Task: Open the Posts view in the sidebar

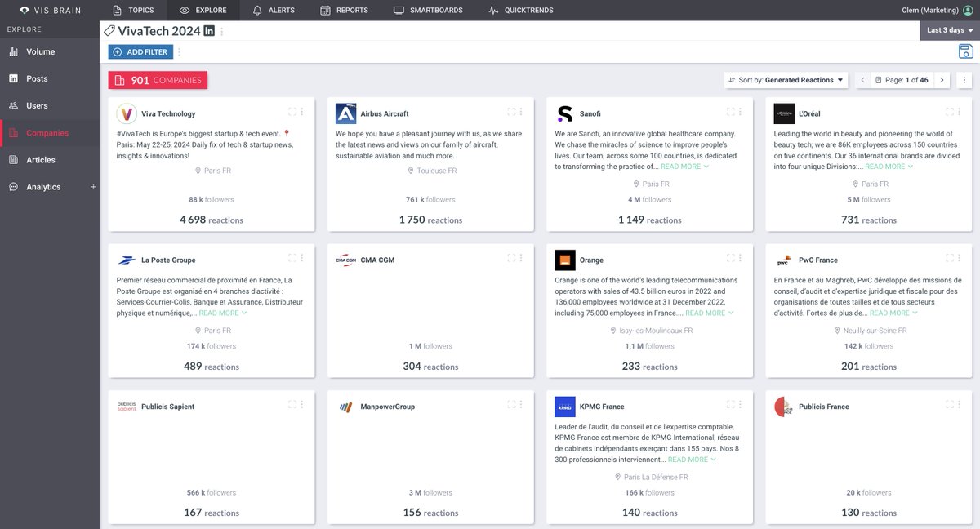Action: 33,78
